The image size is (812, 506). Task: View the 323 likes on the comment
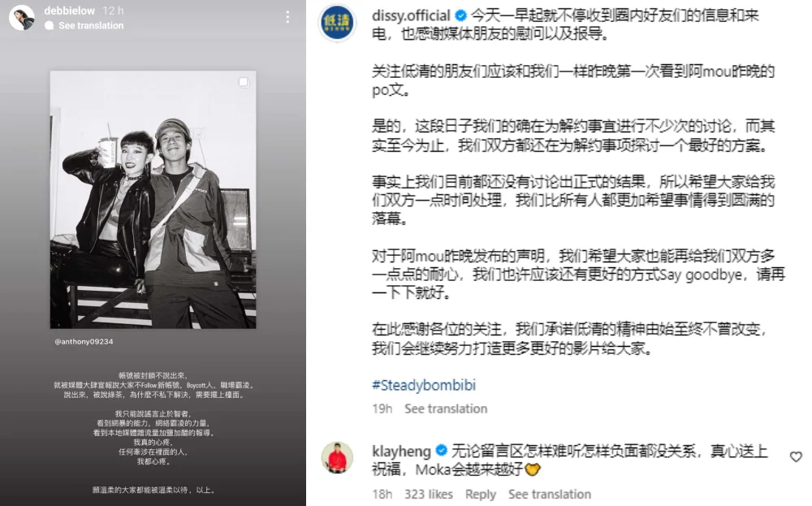tap(428, 494)
